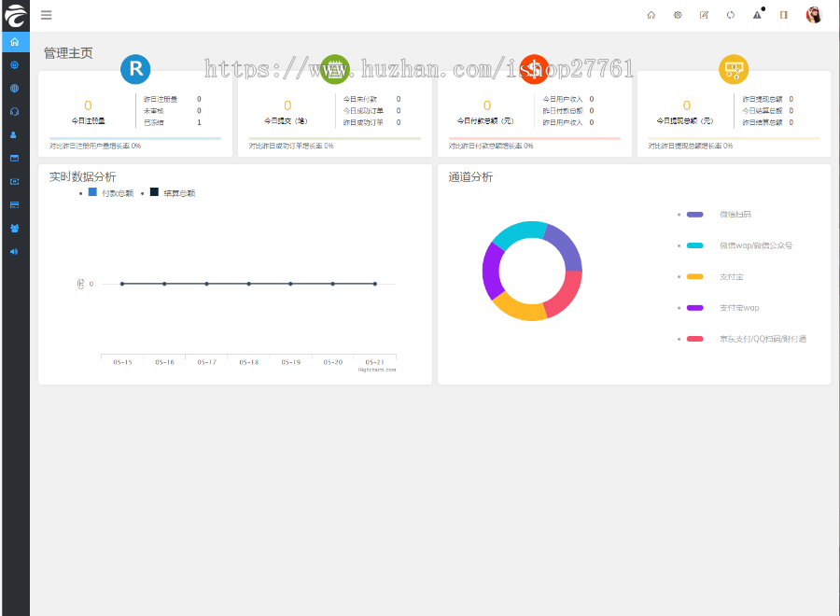Click the 今日用户收入 row
The width and height of the screenshot is (840, 616).
pyautogui.click(x=568, y=99)
